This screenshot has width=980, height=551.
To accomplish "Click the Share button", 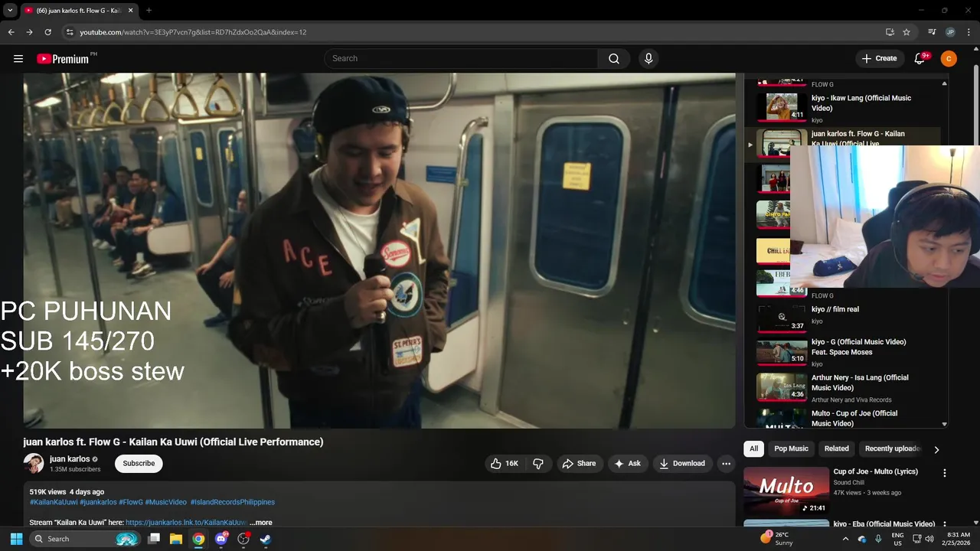I will (x=579, y=463).
